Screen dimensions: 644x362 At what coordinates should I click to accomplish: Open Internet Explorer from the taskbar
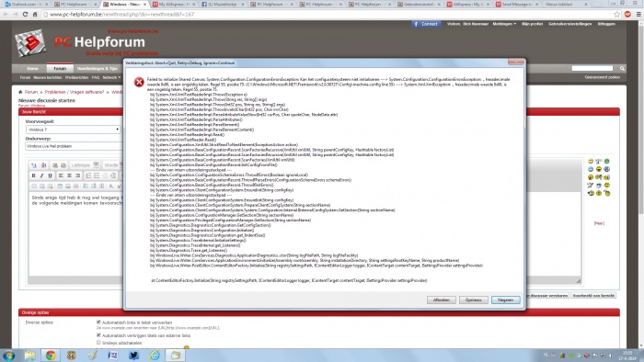pyautogui.click(x=155, y=355)
